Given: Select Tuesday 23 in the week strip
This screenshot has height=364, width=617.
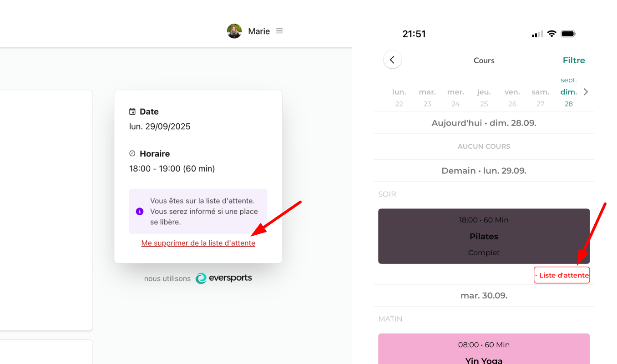Looking at the screenshot, I should 427,97.
